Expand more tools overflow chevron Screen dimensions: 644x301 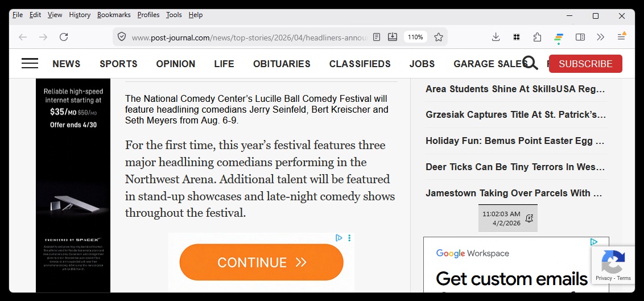(600, 37)
